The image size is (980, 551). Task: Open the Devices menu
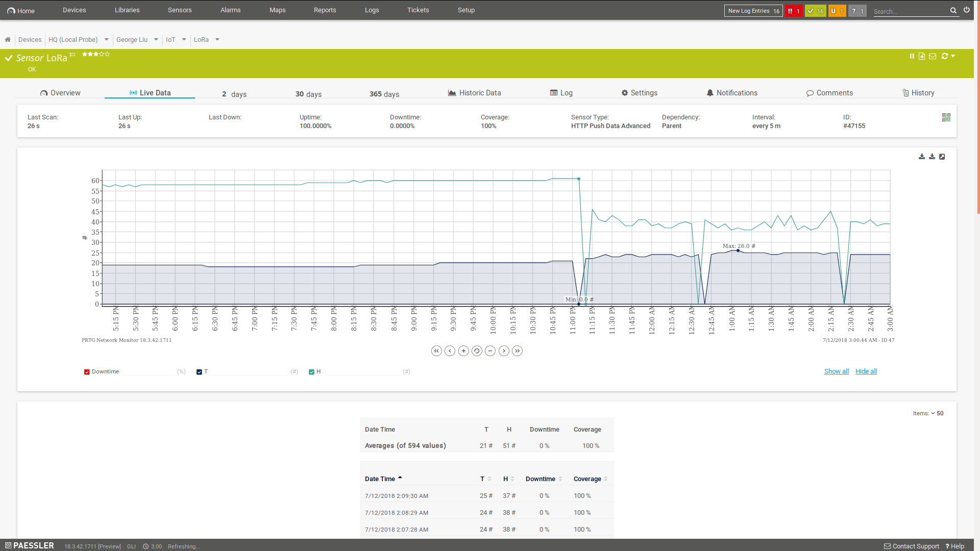click(75, 10)
